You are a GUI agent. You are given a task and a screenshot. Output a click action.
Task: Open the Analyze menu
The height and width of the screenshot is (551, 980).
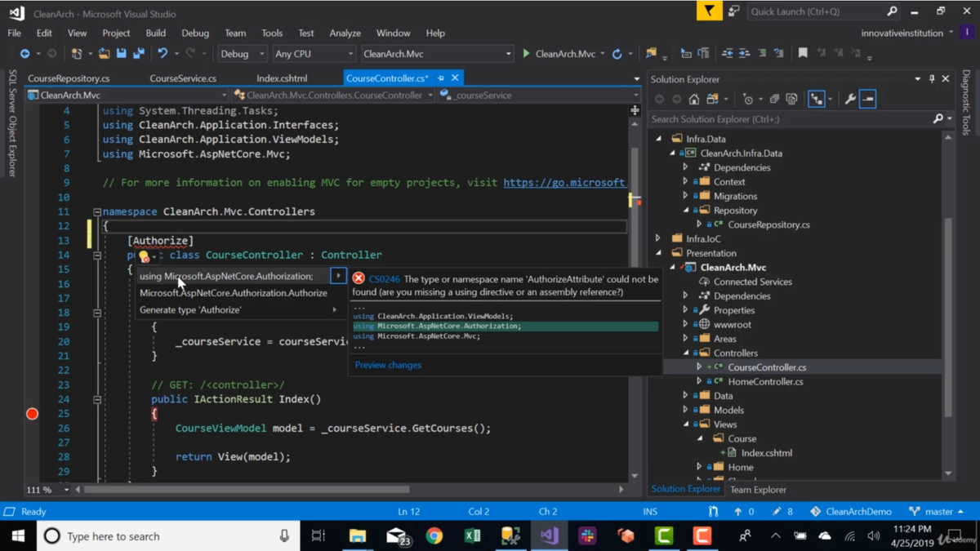(345, 33)
